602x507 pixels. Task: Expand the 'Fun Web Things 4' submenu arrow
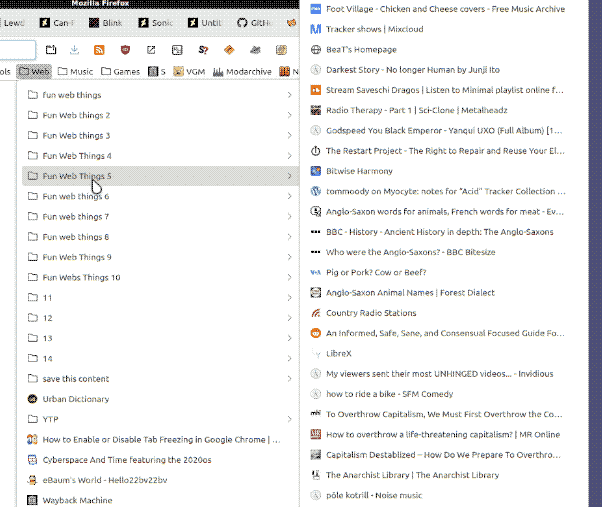(x=289, y=156)
